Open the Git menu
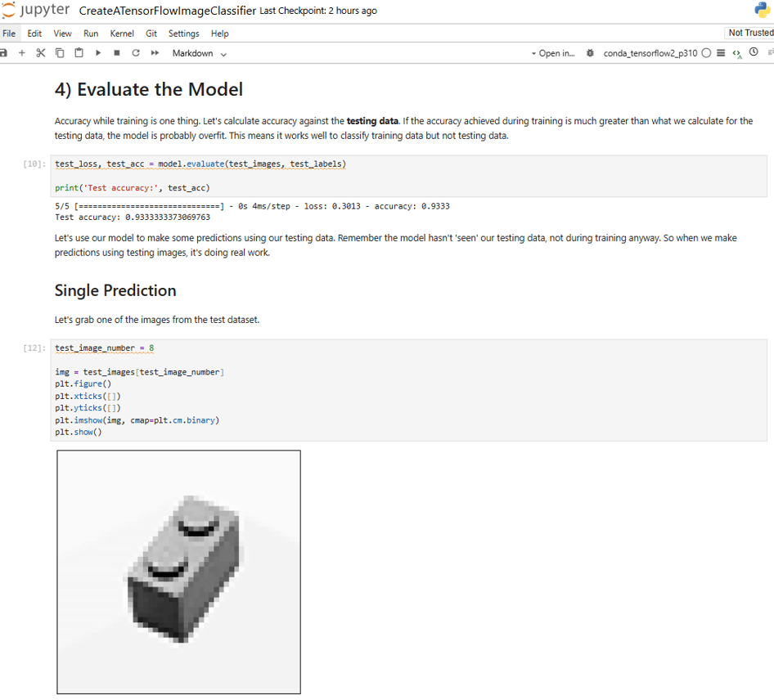Screen dimensions: 774x700 [151, 34]
